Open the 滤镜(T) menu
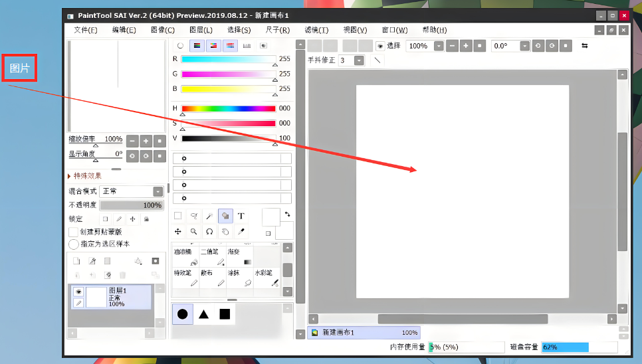642x364 pixels. (x=316, y=30)
